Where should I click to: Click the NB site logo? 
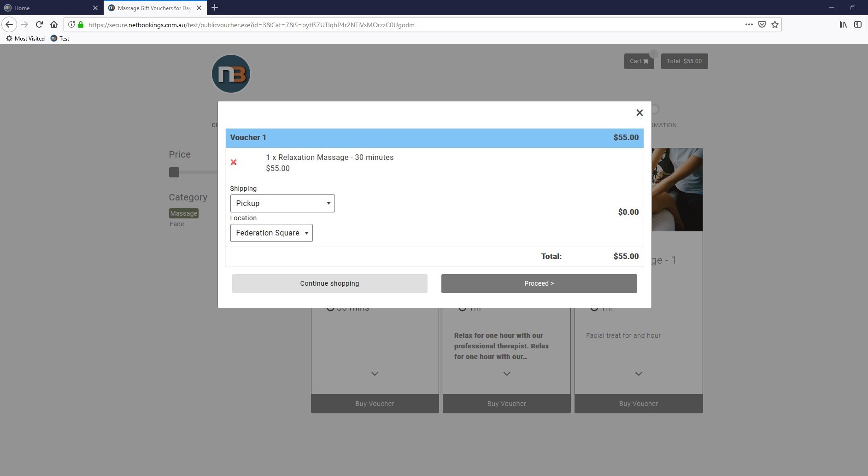coord(231,74)
